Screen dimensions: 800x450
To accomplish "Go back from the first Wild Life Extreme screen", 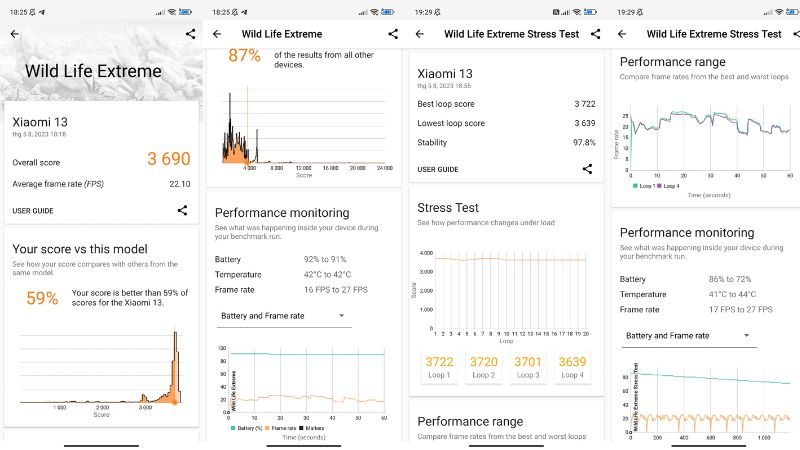I will [x=15, y=34].
